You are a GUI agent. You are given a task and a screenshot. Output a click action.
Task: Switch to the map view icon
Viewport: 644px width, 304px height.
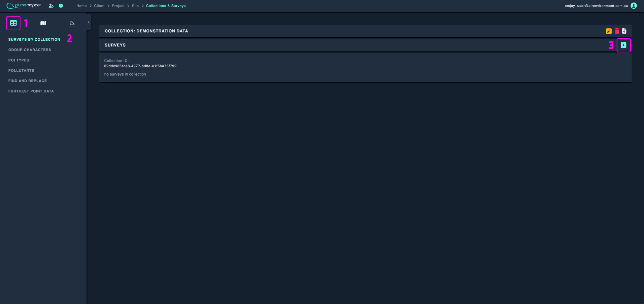[43, 23]
